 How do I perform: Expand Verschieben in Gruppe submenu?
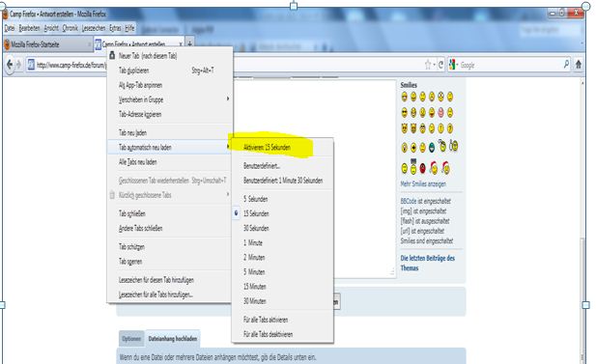(169, 99)
